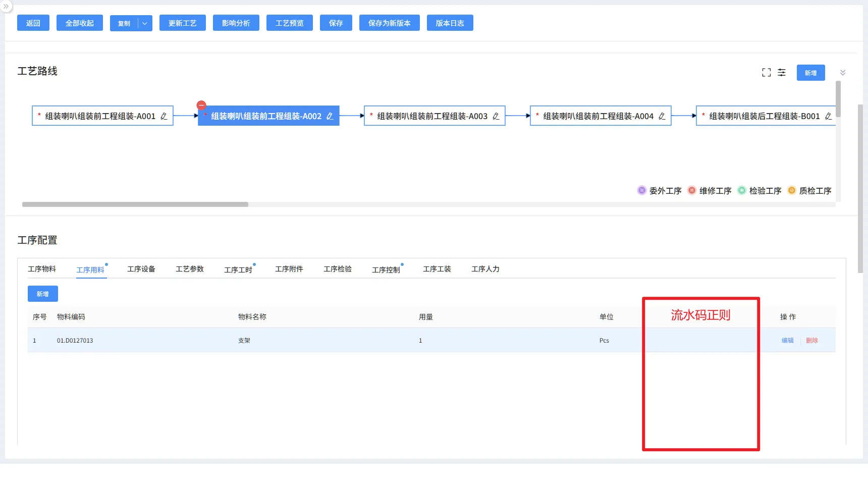Screen dimensions: 868x489
Task: Click edit pencil on the A003 process node
Action: [496, 116]
